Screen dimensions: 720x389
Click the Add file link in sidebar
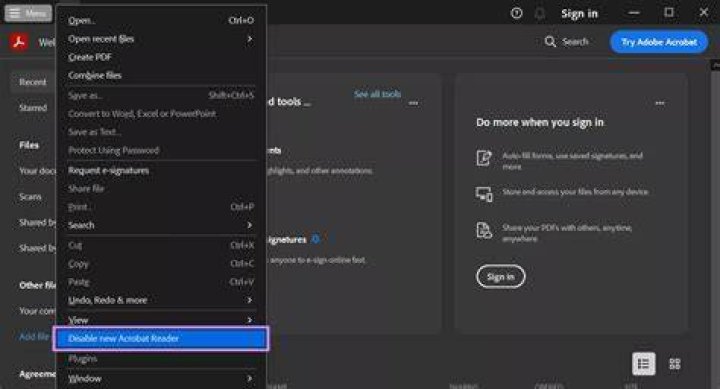[x=34, y=337]
